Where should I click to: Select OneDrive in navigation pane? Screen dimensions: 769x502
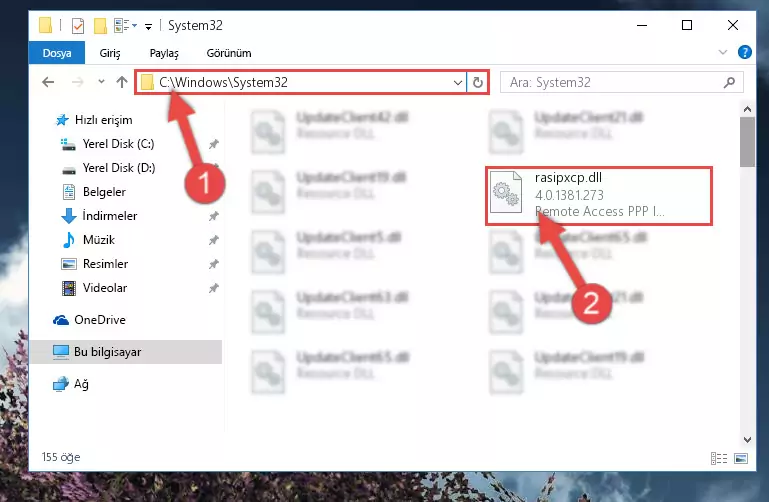tap(100, 320)
